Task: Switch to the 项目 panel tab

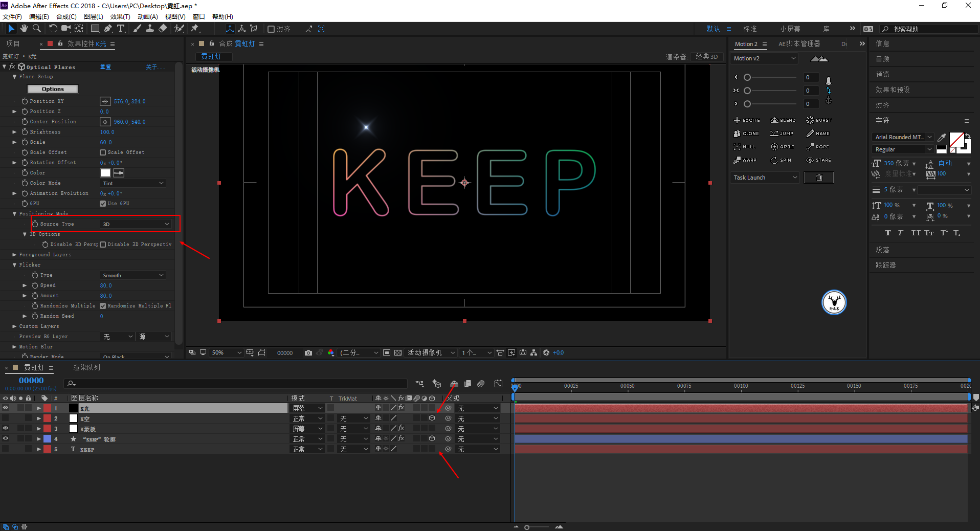Action: point(13,44)
